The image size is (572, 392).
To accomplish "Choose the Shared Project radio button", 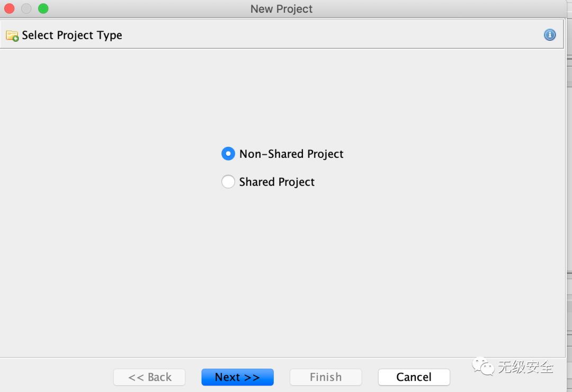I will (228, 181).
